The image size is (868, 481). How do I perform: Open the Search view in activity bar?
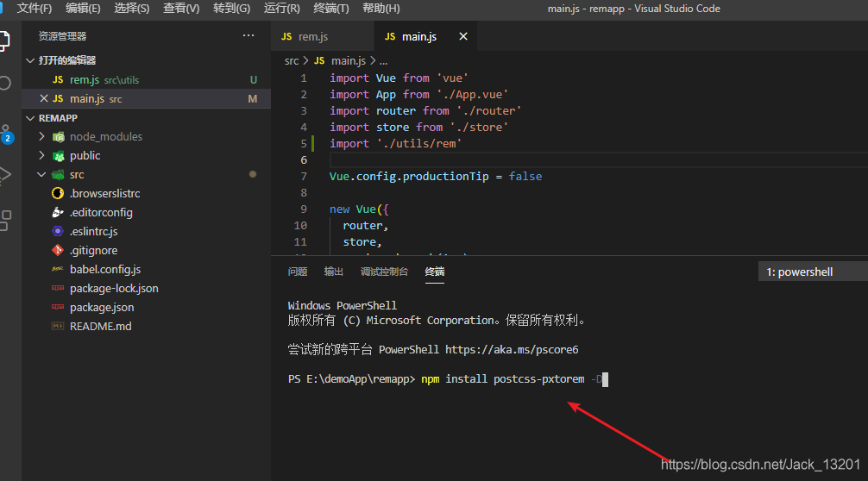click(x=4, y=84)
